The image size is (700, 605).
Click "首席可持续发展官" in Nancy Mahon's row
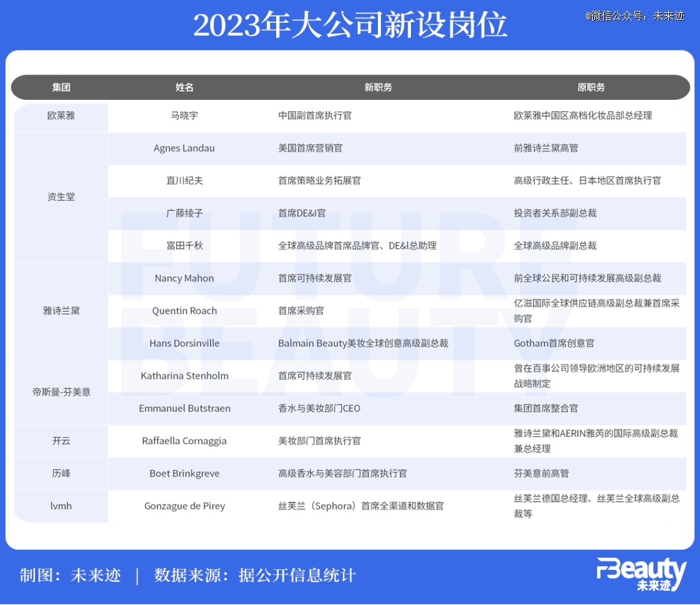point(315,278)
